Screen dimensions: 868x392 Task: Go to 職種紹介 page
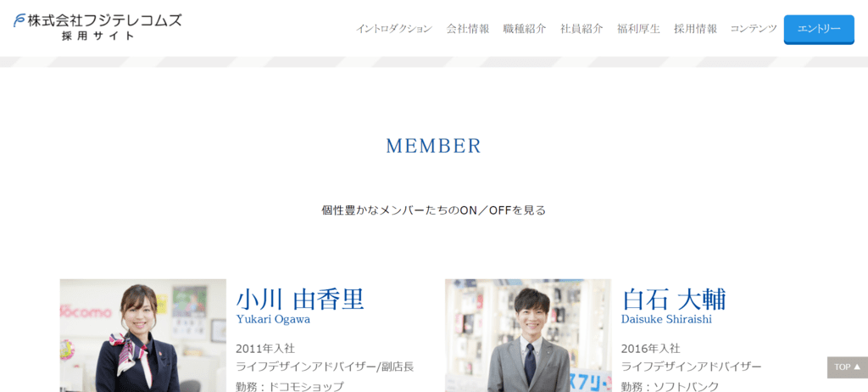525,29
